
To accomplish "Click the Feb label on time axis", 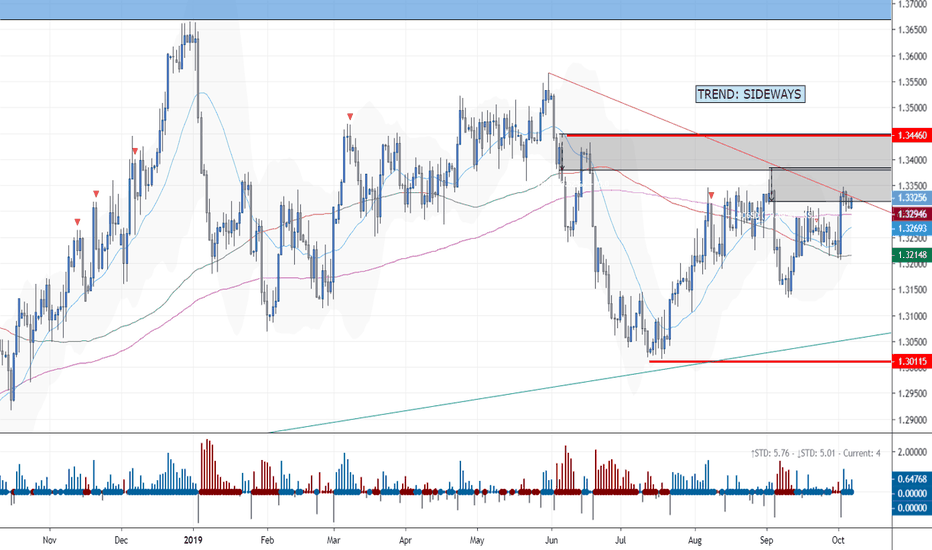I will coord(267,540).
